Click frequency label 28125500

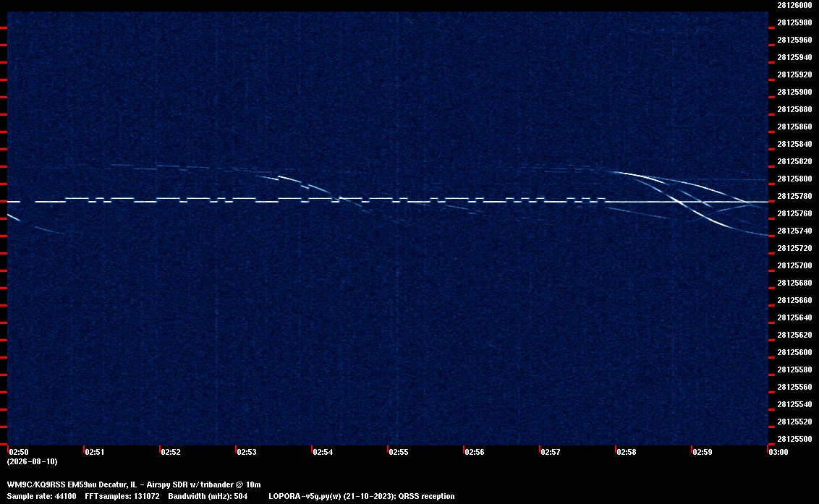794,439
